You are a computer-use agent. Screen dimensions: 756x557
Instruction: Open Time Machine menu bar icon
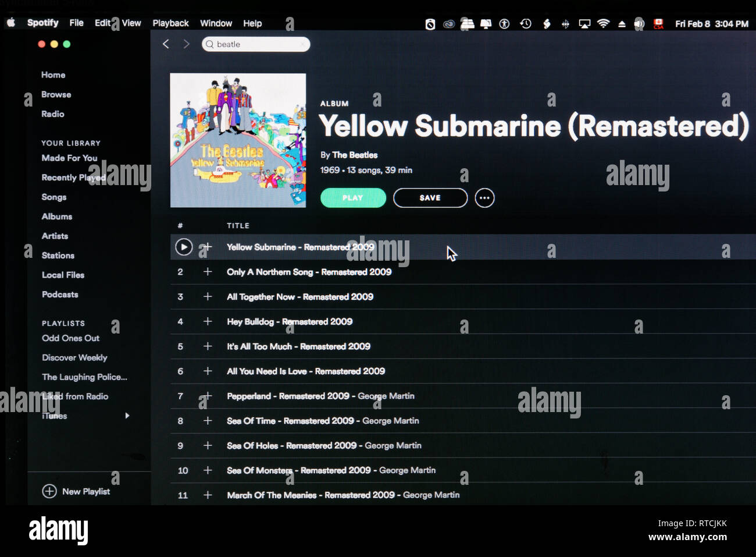(x=525, y=23)
